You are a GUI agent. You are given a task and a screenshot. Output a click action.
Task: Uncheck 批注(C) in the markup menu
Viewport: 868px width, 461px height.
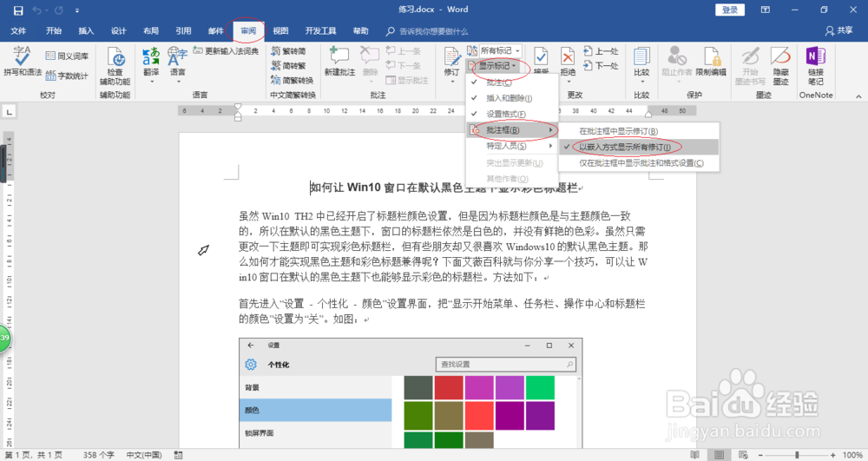point(512,82)
